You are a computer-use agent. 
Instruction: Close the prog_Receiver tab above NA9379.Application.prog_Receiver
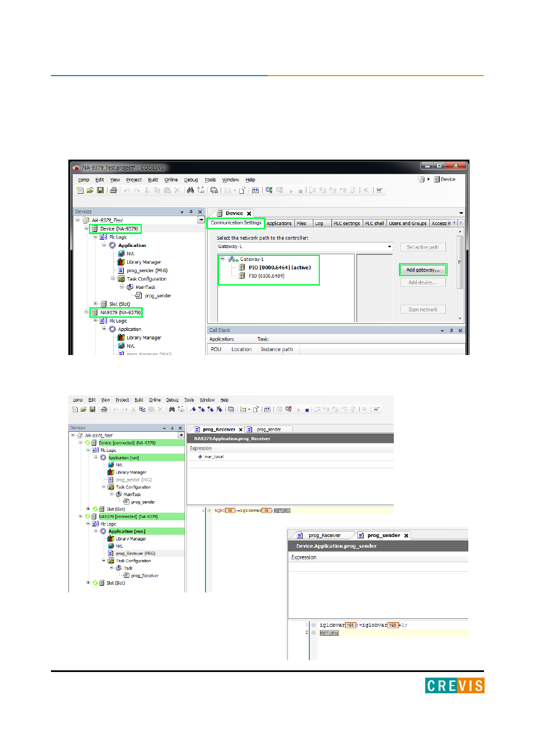pyautogui.click(x=241, y=430)
